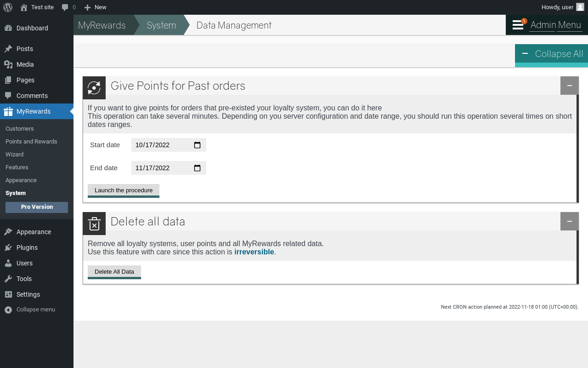Collapse the Delete all data panel
This screenshot has width=588, height=368.
coord(570,221)
